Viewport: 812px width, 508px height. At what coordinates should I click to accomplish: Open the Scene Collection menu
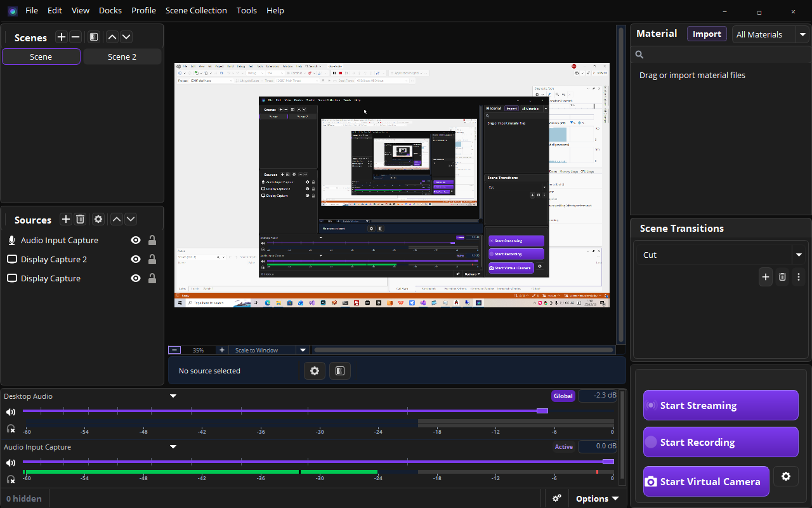click(196, 11)
